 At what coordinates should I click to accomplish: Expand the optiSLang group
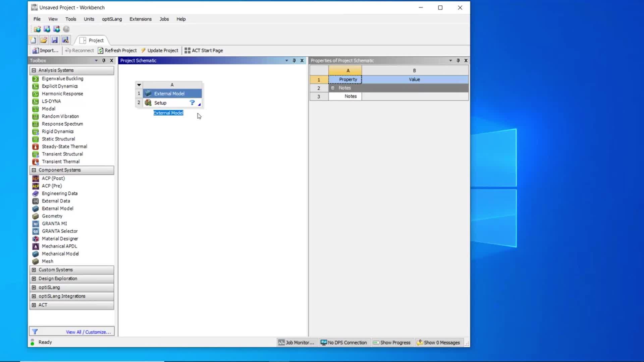click(34, 288)
